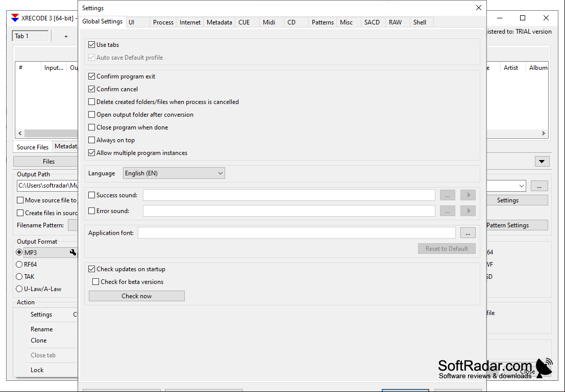Click the Success sound path field
The image size is (565, 392).
[289, 195]
